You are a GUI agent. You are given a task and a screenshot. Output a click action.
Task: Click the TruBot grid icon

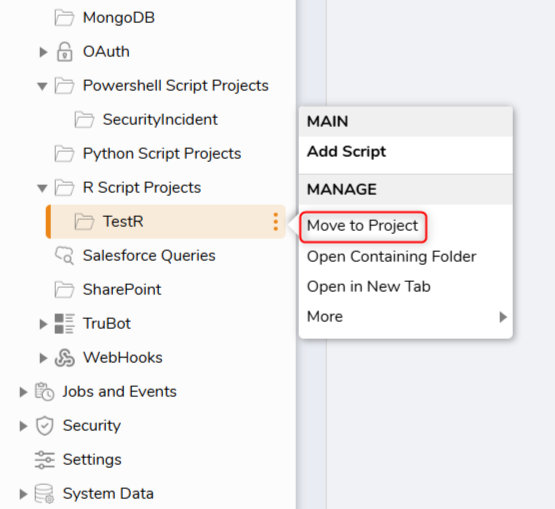[x=64, y=324]
